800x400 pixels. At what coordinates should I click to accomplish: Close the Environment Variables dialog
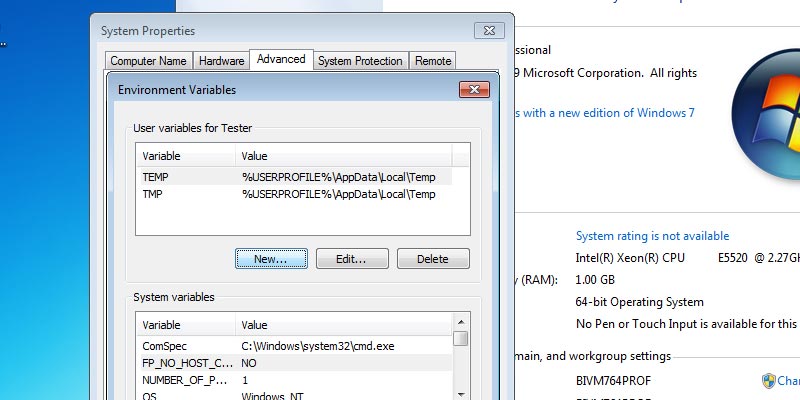coord(473,90)
